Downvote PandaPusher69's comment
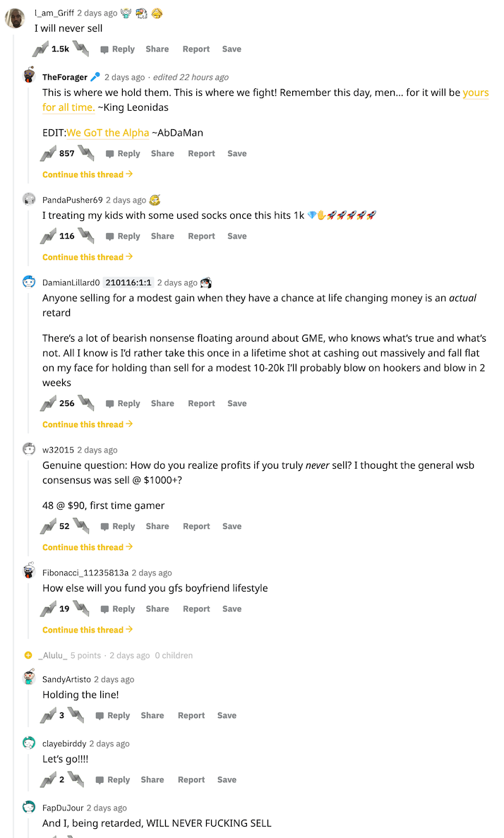 click(x=85, y=236)
